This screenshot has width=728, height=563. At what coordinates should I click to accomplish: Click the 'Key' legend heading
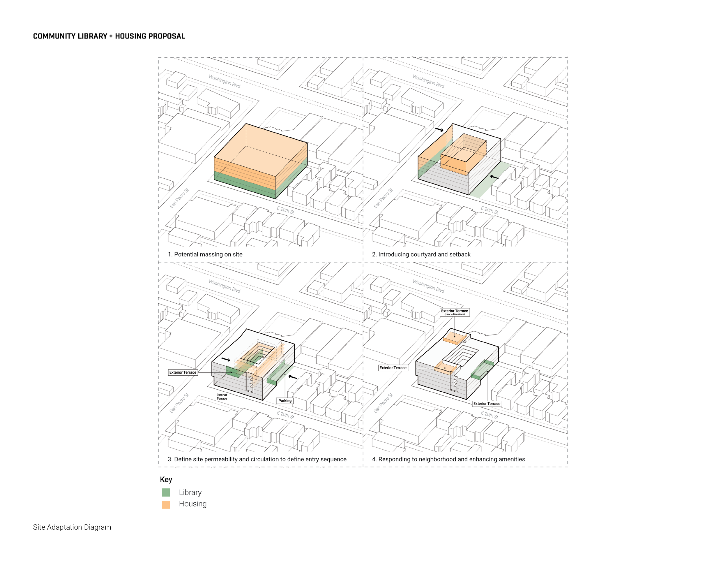pyautogui.click(x=166, y=479)
